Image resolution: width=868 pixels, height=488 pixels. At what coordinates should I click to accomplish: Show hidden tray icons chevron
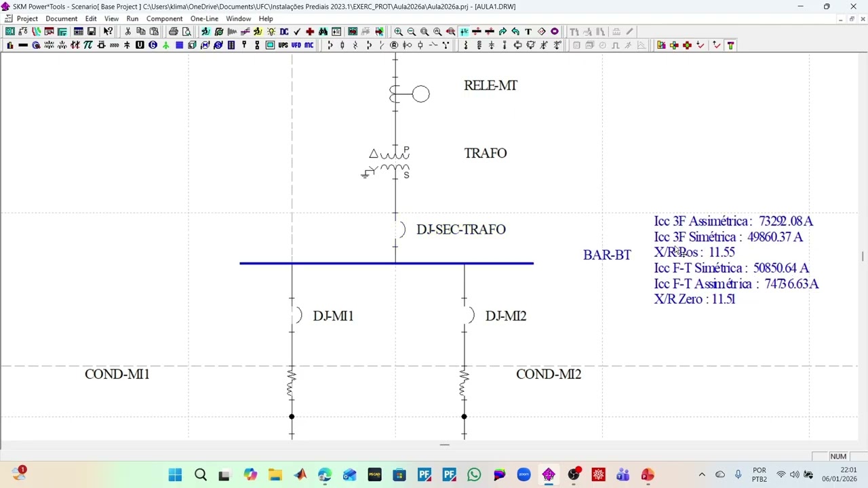tap(702, 475)
